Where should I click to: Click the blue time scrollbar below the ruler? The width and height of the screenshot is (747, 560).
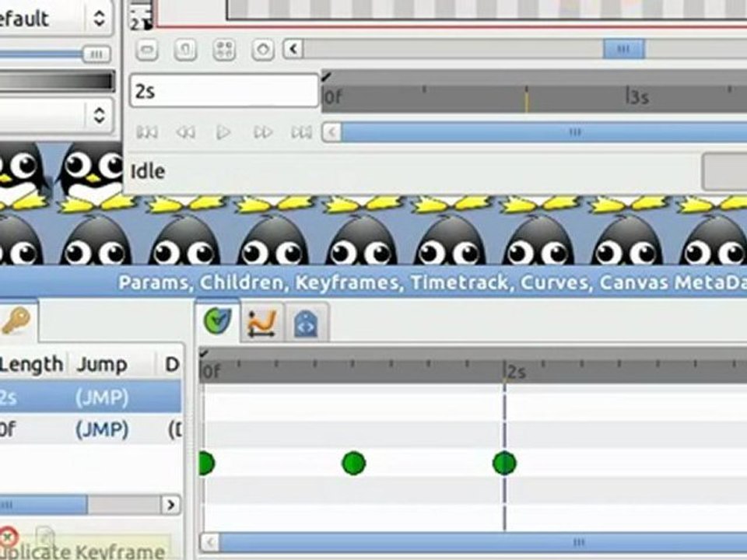(x=544, y=132)
